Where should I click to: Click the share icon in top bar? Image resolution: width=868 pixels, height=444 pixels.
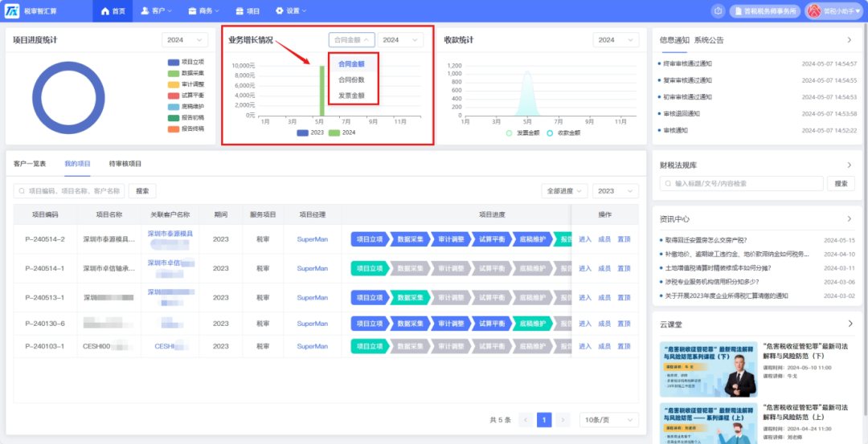[718, 11]
